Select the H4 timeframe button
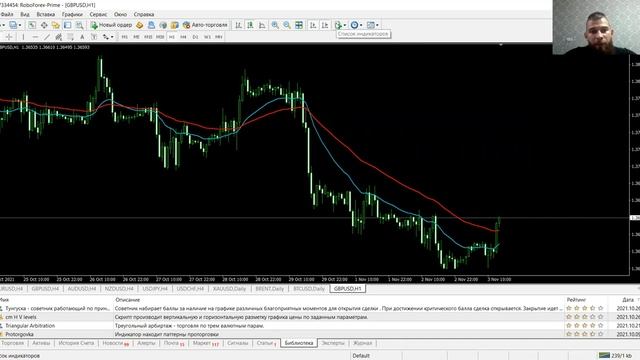 tap(183, 37)
